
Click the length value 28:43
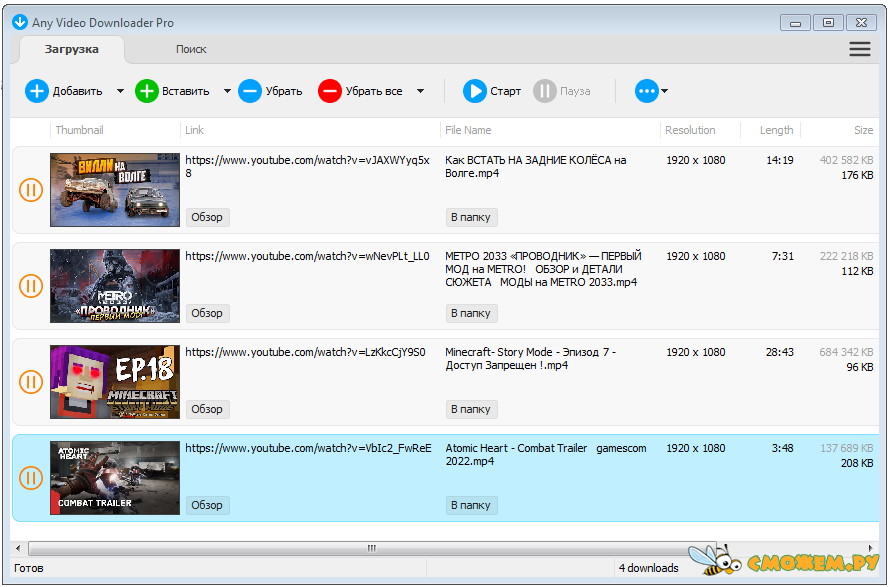[779, 352]
